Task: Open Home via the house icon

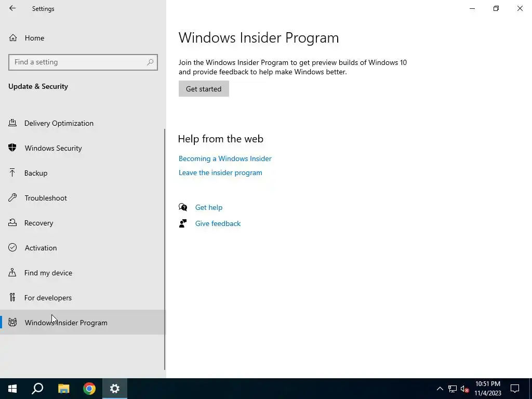Action: point(13,37)
